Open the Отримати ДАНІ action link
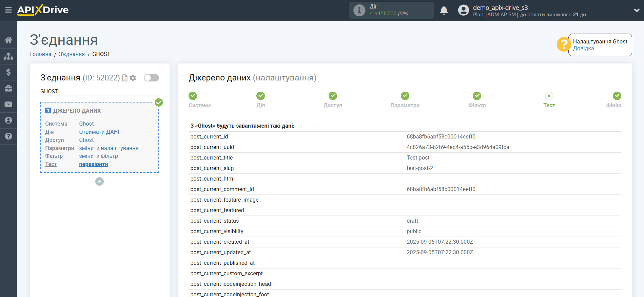Image resolution: width=644 pixels, height=297 pixels. click(99, 132)
